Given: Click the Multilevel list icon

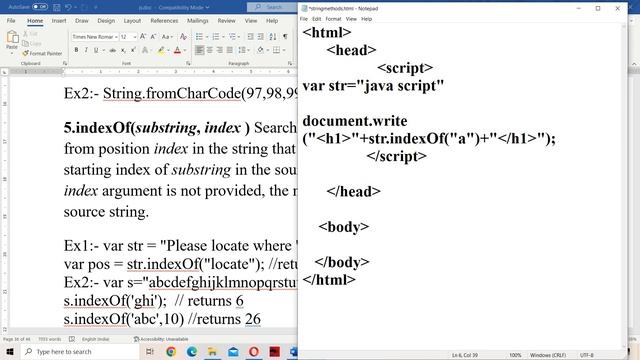Looking at the screenshot, I should [x=232, y=37].
